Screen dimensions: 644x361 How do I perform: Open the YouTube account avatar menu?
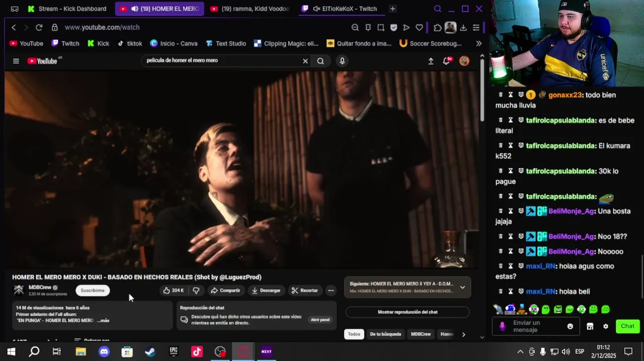464,61
